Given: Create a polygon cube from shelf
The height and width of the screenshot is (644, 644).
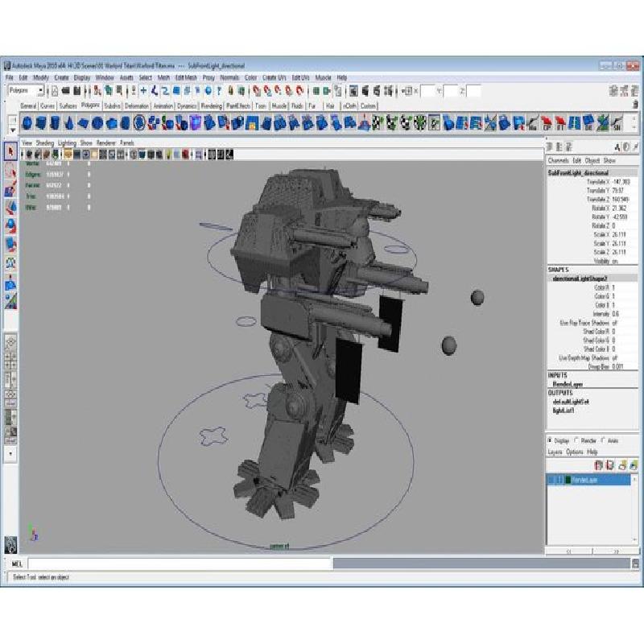Looking at the screenshot, I should 41,123.
